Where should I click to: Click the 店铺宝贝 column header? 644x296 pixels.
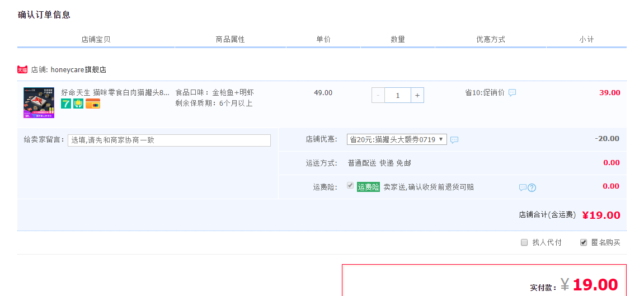(x=96, y=39)
